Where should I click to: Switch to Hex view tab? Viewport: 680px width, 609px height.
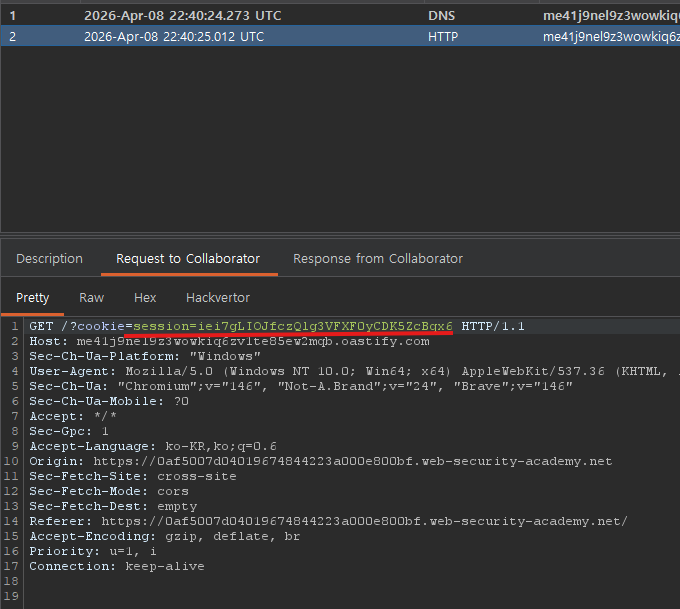click(x=145, y=298)
